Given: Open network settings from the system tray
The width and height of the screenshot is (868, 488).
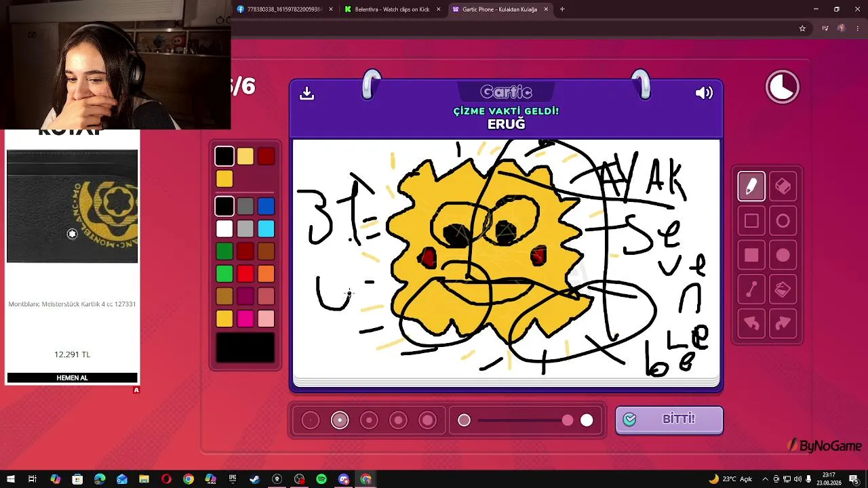Looking at the screenshot, I should [787, 479].
